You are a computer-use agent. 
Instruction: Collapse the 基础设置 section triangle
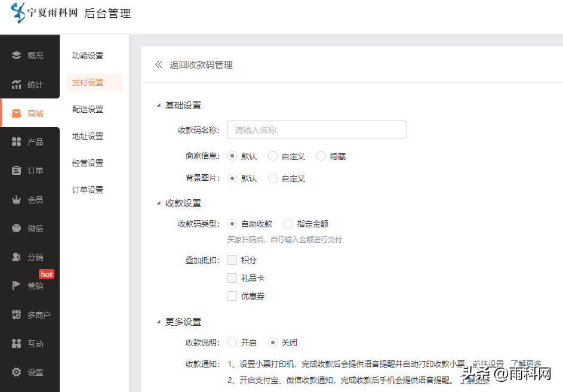coord(158,106)
